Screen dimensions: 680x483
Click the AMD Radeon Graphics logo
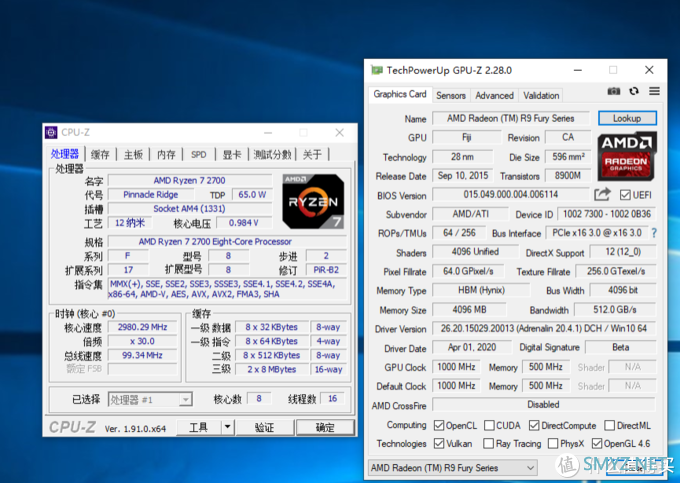pyautogui.click(x=627, y=157)
